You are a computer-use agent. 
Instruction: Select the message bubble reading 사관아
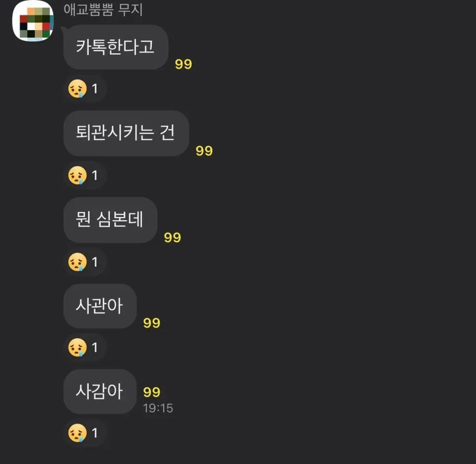coord(100,306)
